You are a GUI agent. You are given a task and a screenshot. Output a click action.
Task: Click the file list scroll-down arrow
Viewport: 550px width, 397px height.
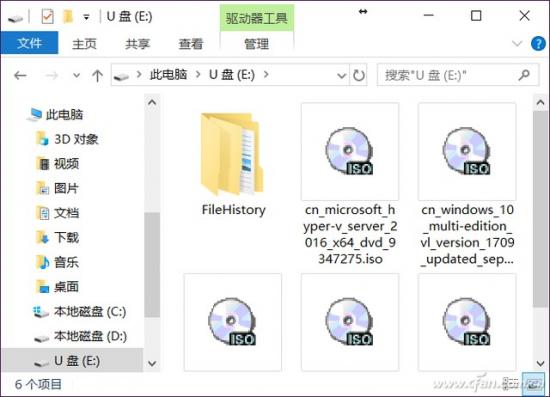point(541,363)
